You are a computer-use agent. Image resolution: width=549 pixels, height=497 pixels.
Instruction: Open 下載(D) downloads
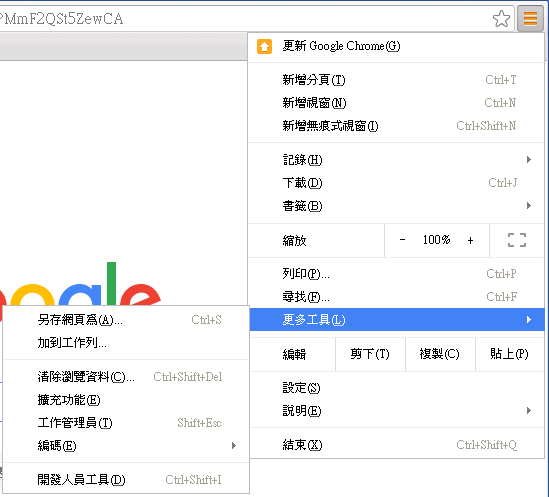(x=396, y=183)
